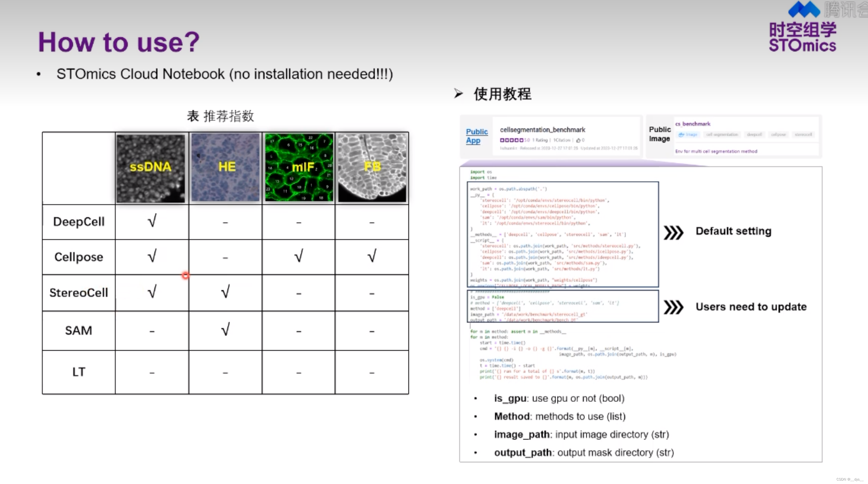This screenshot has width=868, height=484.
Task: Click the SAM HE check mark
Action: (225, 329)
